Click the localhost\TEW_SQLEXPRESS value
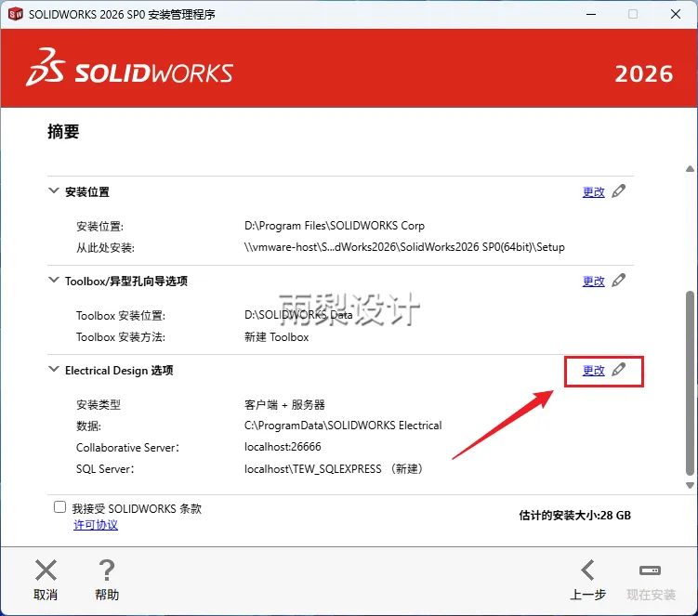 (334, 468)
